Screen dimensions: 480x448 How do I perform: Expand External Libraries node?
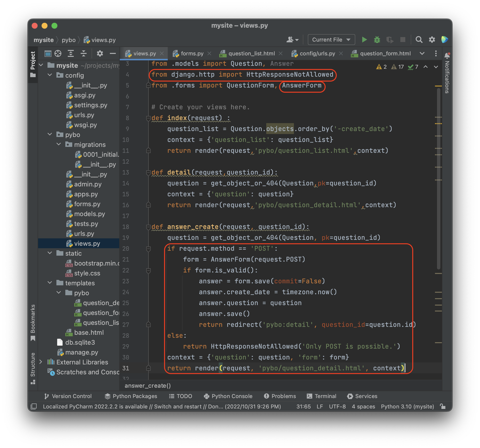click(x=41, y=362)
